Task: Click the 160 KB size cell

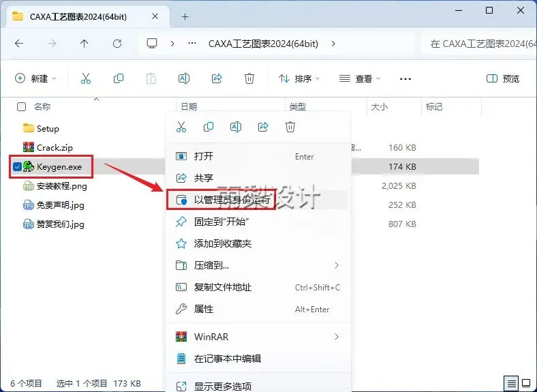Action: point(402,148)
